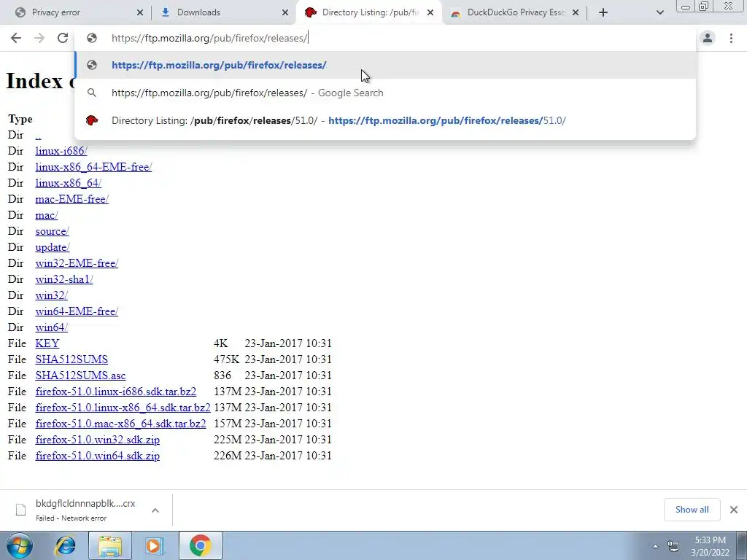
Task: Click the magnifier icon in the search suggestion
Action: point(92,93)
